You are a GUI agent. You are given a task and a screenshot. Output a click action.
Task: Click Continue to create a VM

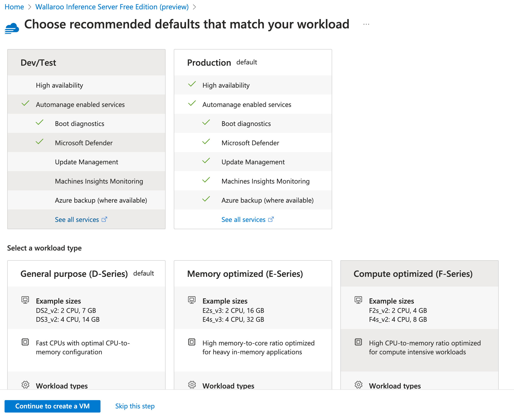[x=52, y=406]
